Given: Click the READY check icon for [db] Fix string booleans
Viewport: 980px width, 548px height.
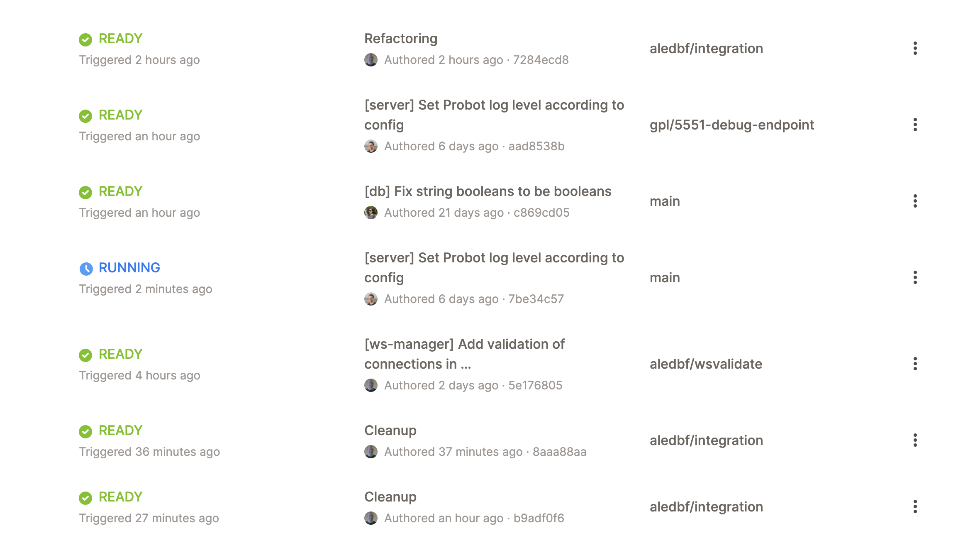Looking at the screenshot, I should click(86, 192).
